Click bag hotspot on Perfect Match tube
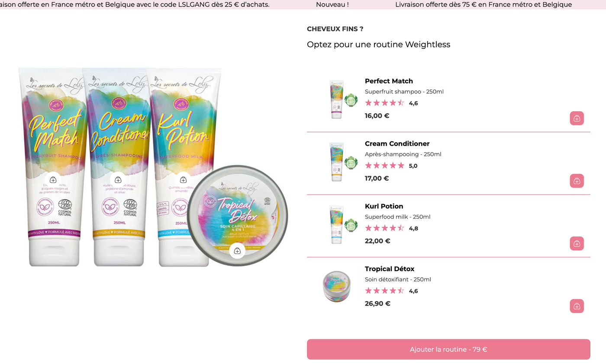This screenshot has height=364, width=606. click(53, 180)
